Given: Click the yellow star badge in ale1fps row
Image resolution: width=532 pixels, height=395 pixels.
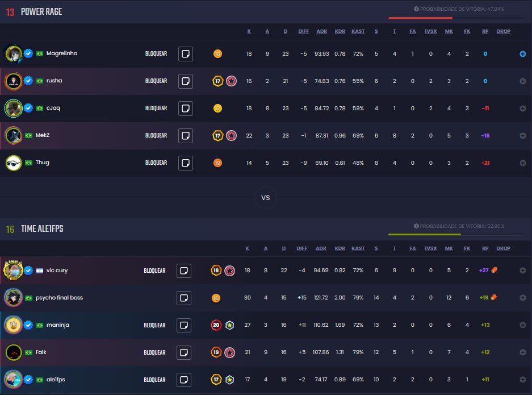Looking at the screenshot, I should [230, 380].
